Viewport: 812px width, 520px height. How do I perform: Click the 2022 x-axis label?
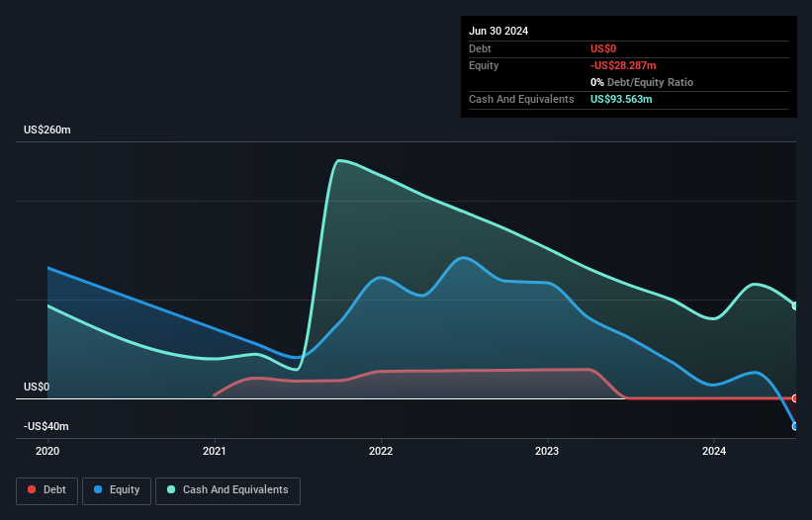coord(381,451)
